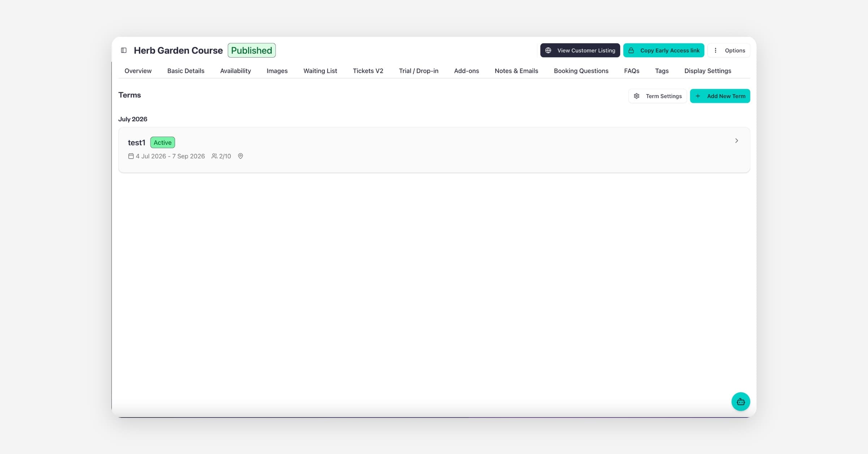The height and width of the screenshot is (454, 868).
Task: Click the lock icon in Copy Early Access link
Action: (631, 50)
